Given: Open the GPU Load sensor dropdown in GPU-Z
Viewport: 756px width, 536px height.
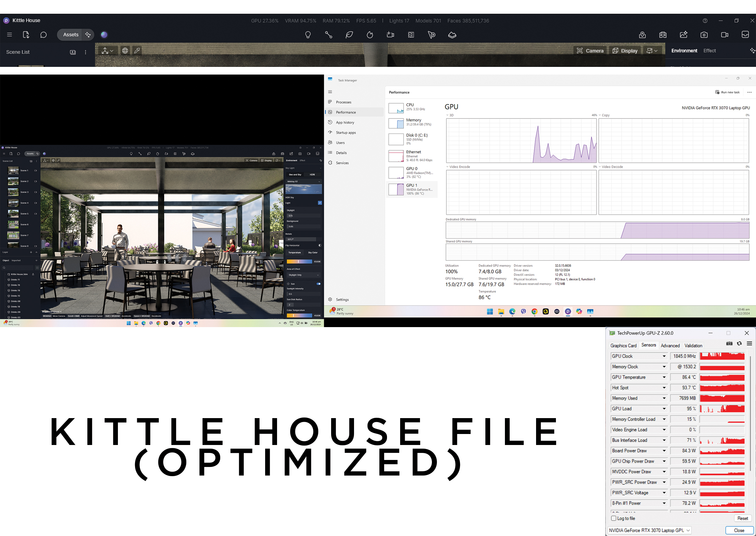Looking at the screenshot, I should click(664, 409).
